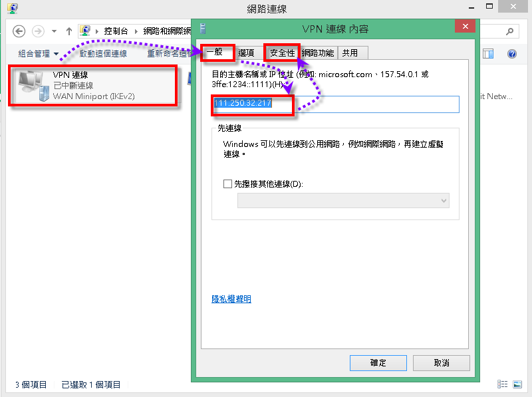The width and height of the screenshot is (532, 397).
Task: Click the 取消 button
Action: tap(441, 362)
